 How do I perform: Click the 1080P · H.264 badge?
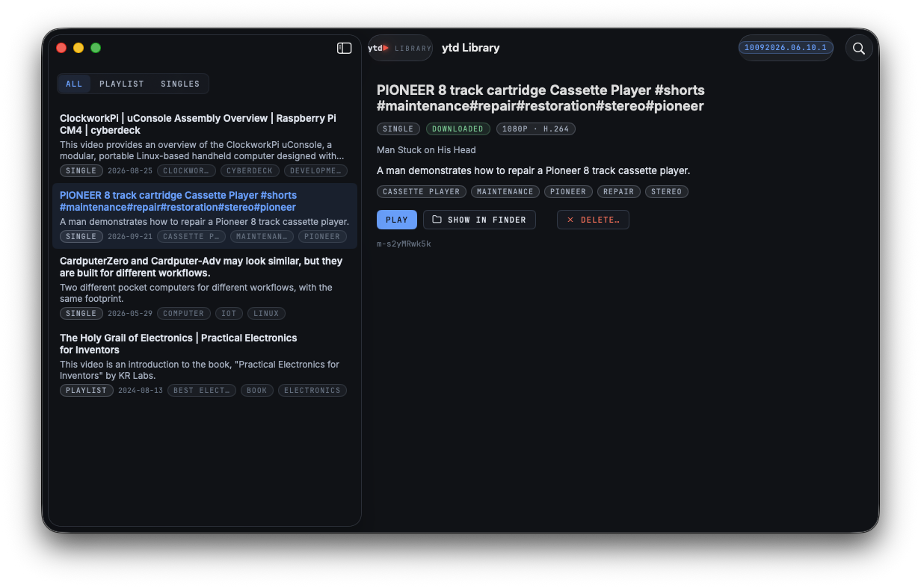pyautogui.click(x=536, y=129)
